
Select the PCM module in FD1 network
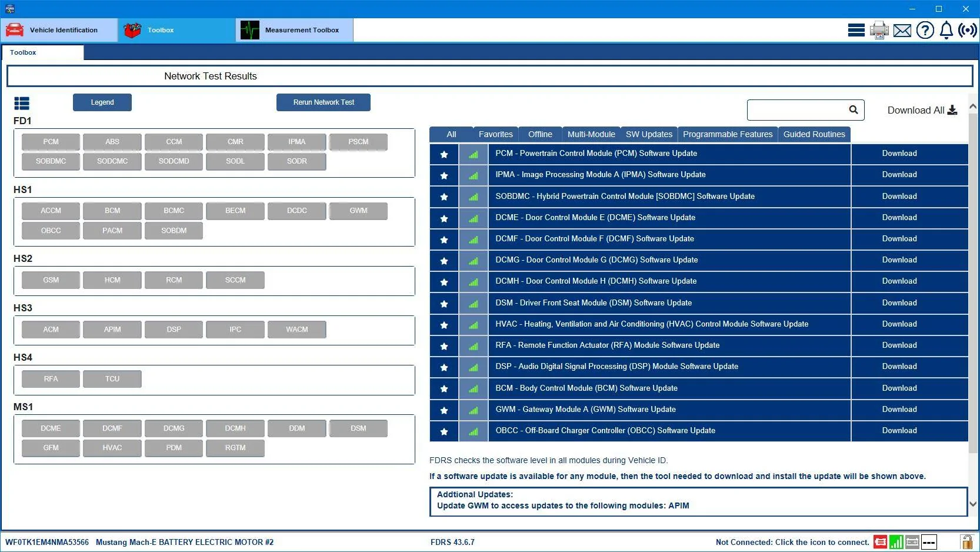tap(51, 142)
